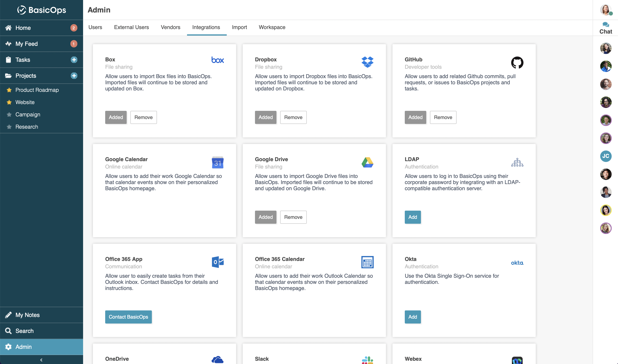Add the LDAP integration
Viewport: 618px width, 364px height.
click(413, 217)
